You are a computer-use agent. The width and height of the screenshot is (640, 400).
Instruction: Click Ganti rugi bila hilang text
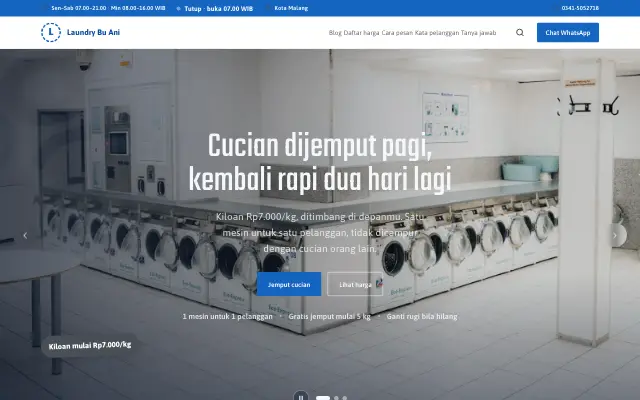pyautogui.click(x=422, y=316)
